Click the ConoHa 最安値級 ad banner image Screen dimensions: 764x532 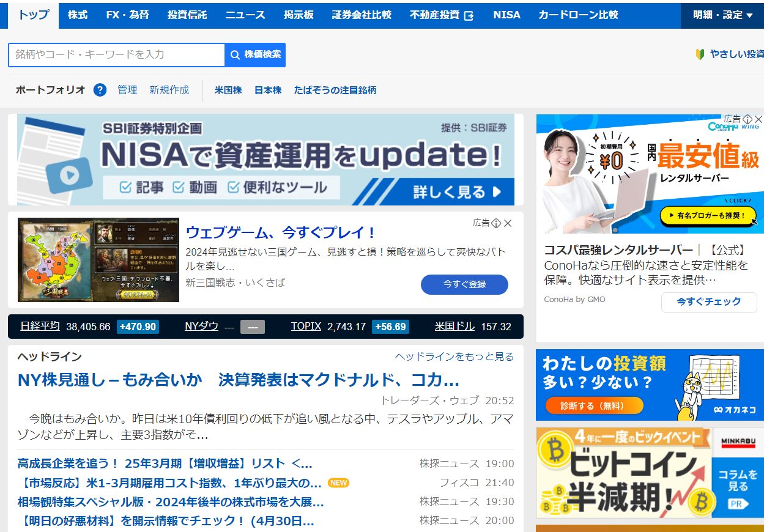tap(650, 174)
